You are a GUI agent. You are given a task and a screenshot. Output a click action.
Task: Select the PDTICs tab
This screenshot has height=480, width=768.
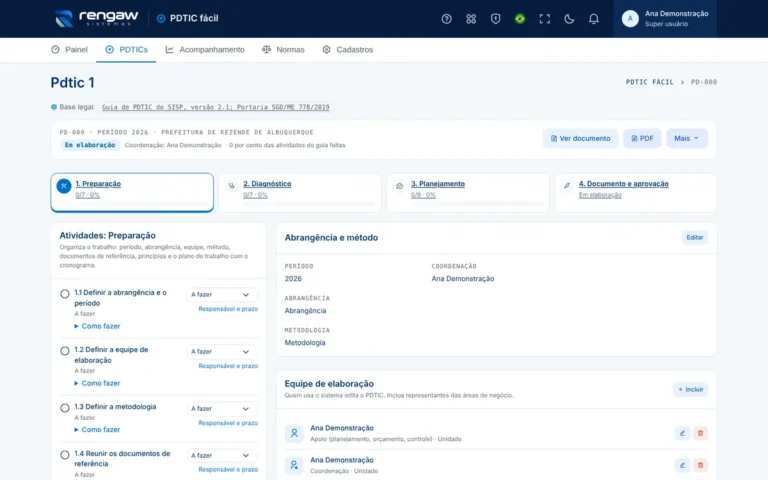[126, 49]
